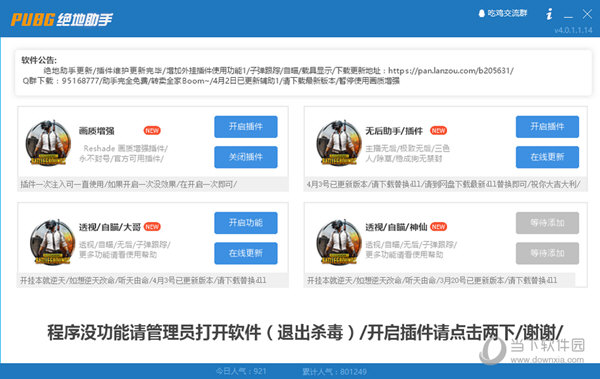Close the PUBG 绝地助手 window
Image resolution: width=600 pixels, height=379 pixels.
point(587,15)
